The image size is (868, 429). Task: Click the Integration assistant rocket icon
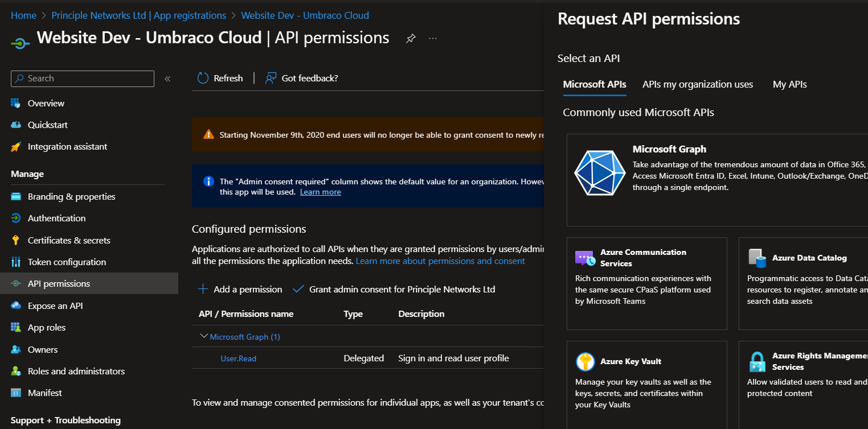tap(16, 147)
